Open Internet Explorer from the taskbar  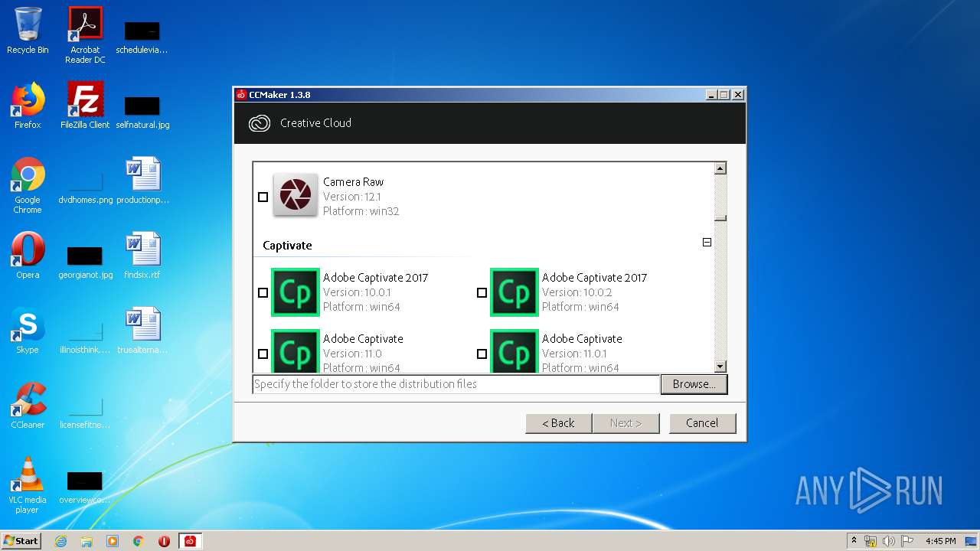(x=60, y=541)
